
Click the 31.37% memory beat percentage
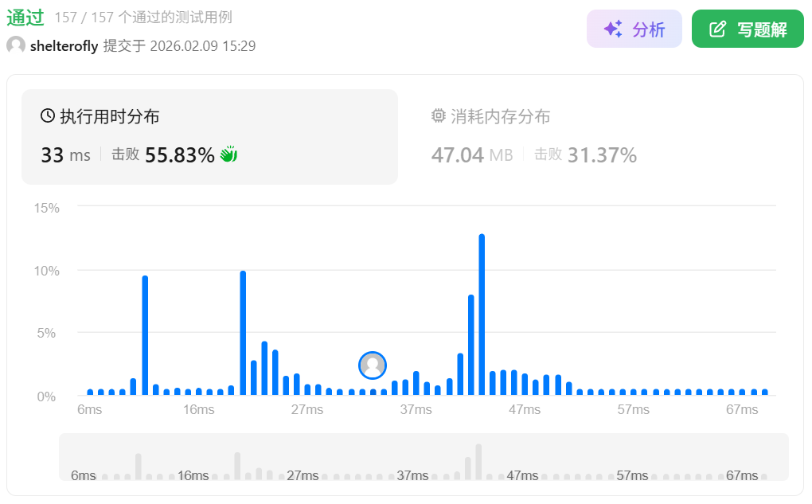[x=602, y=155]
